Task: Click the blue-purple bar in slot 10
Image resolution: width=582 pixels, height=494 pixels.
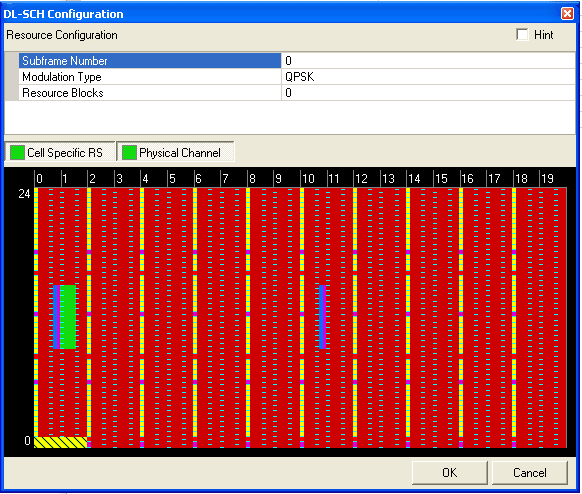Action: pos(323,317)
